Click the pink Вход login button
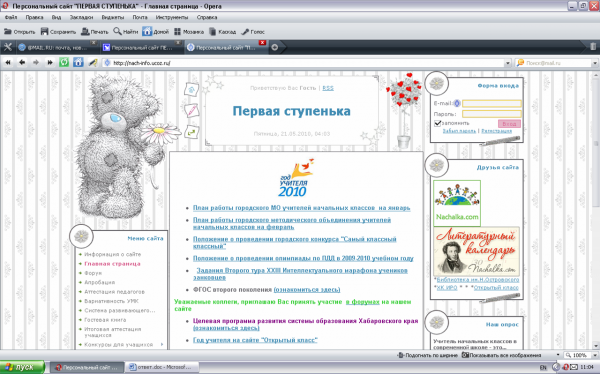 click(509, 124)
